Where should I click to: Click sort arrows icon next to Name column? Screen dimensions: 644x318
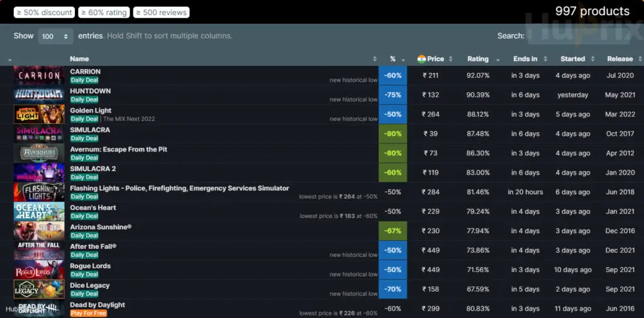point(375,59)
